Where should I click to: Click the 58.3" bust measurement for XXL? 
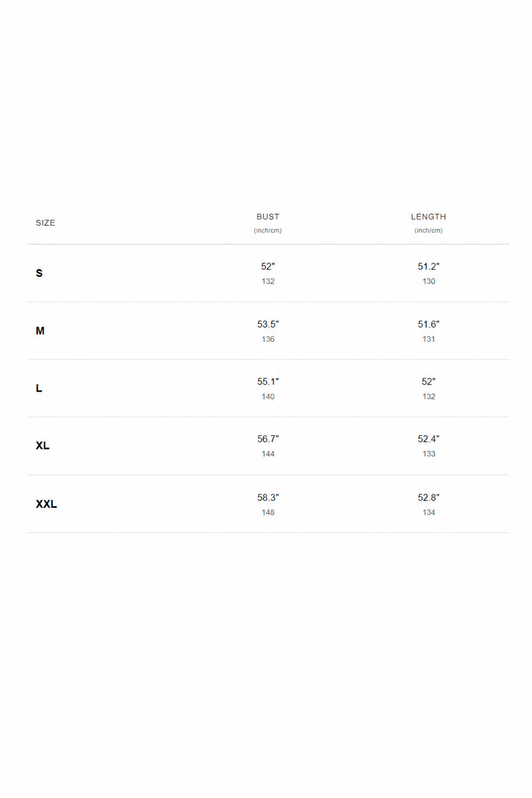coord(268,498)
